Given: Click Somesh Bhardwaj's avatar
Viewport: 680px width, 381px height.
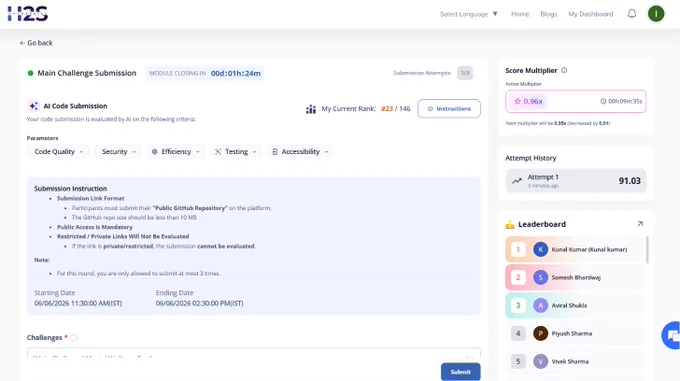Looking at the screenshot, I should [540, 277].
